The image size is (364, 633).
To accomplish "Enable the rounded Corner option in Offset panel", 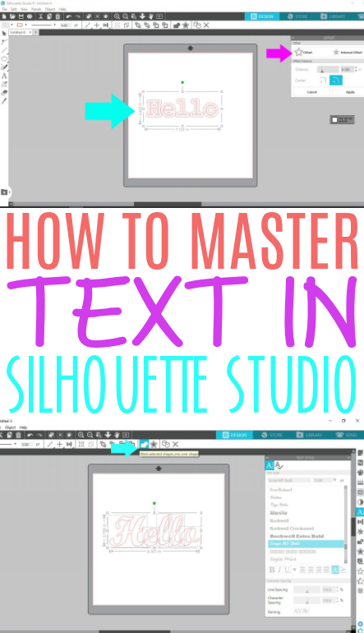I will pos(336,81).
